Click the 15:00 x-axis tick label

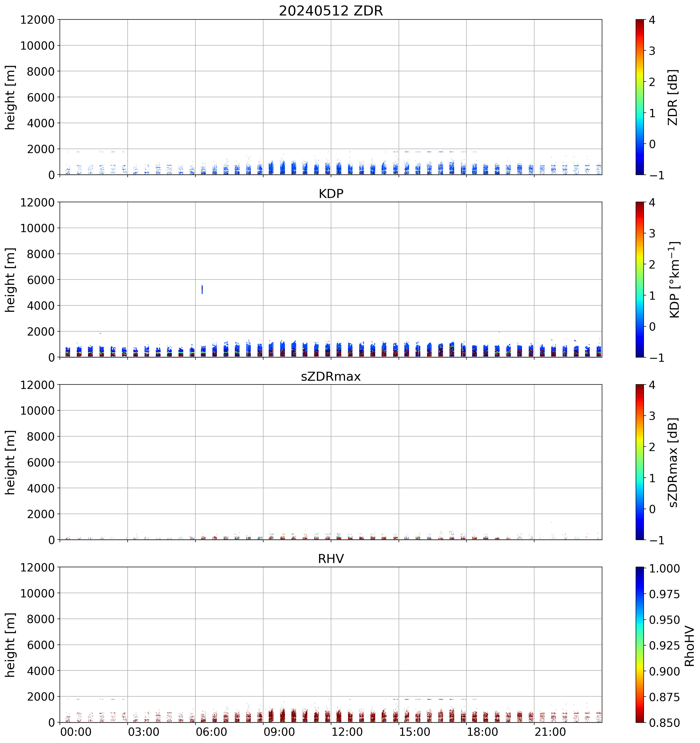tap(415, 732)
